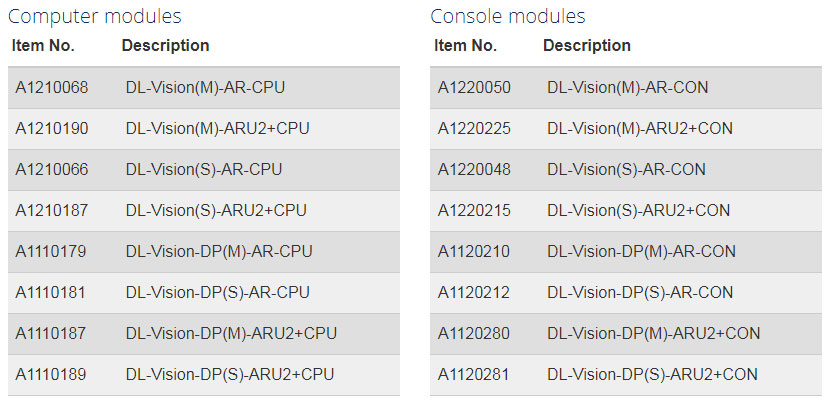Screen dimensions: 832x407
Task: Choose item number A1220048
Action: pos(474,170)
